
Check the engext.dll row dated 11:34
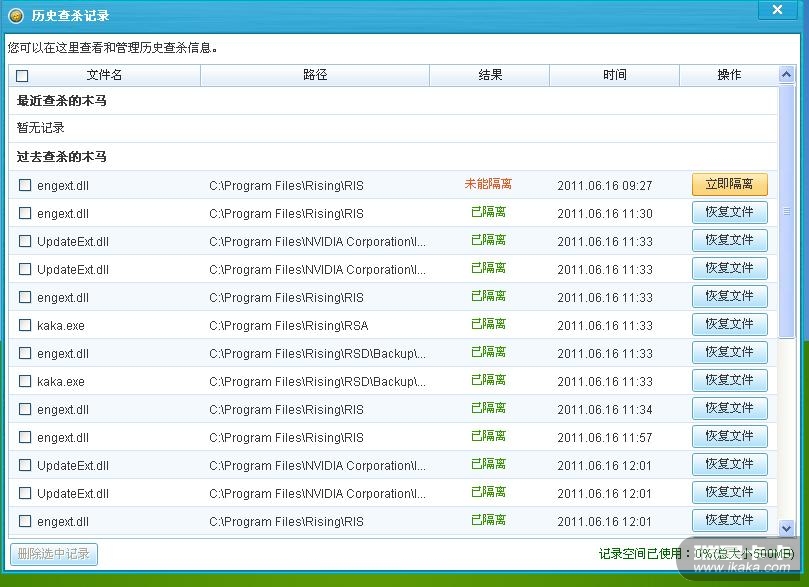click(25, 409)
